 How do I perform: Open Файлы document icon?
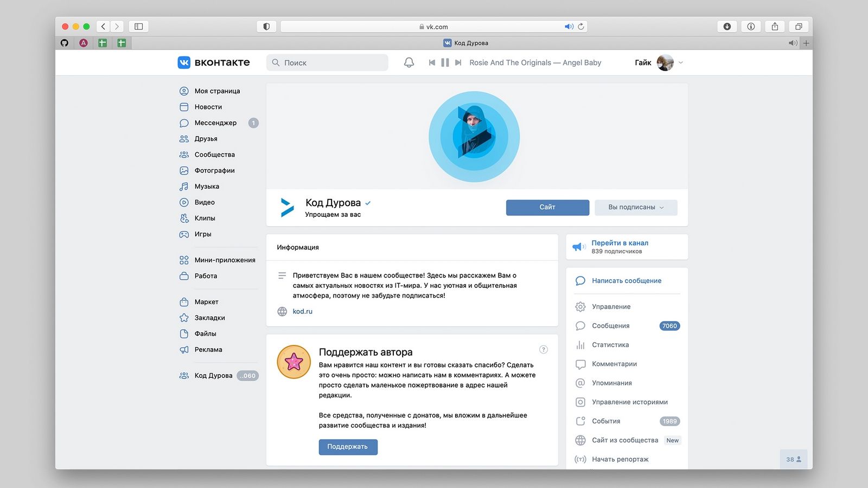pyautogui.click(x=184, y=333)
